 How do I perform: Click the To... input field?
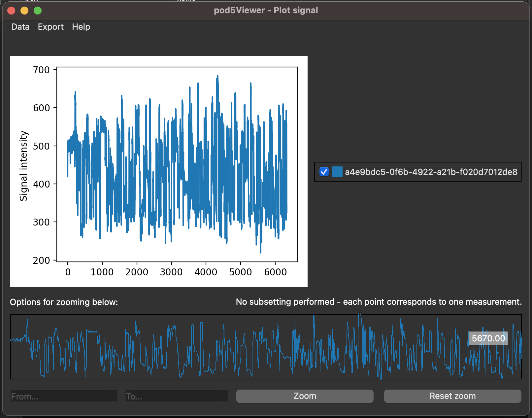pos(177,396)
